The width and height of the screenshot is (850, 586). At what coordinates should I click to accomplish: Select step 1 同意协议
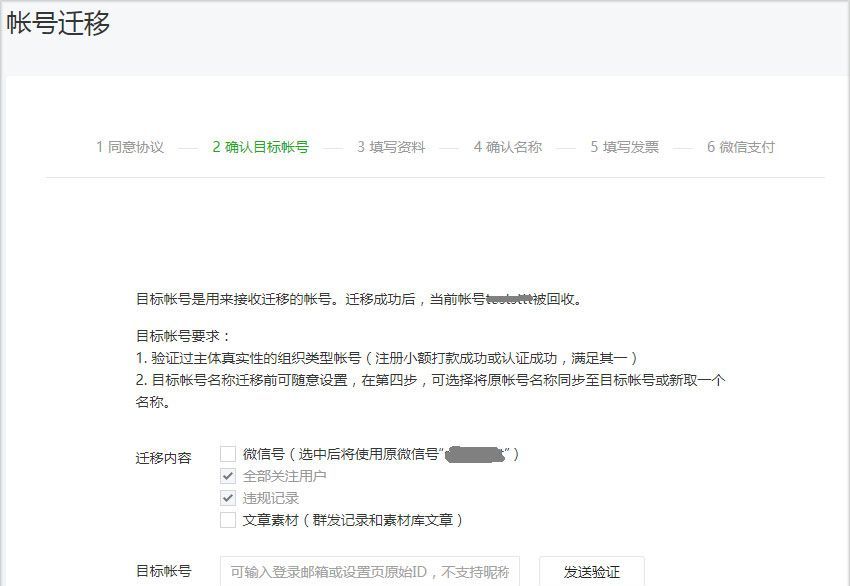click(129, 146)
